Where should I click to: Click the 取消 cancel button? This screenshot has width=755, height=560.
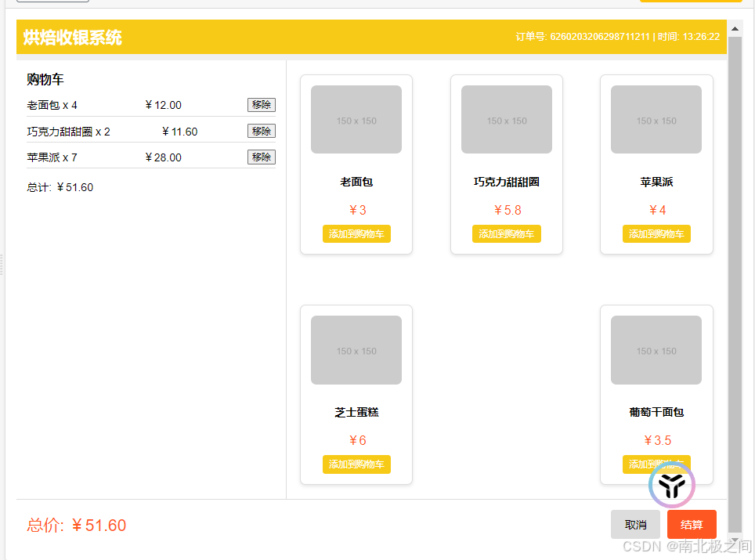(635, 524)
